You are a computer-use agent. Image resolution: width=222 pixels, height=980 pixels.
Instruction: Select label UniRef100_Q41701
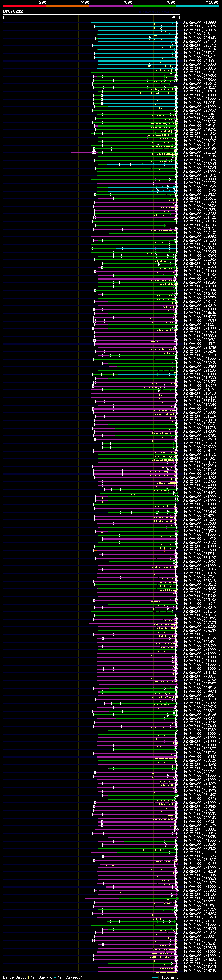click(x=199, y=921)
